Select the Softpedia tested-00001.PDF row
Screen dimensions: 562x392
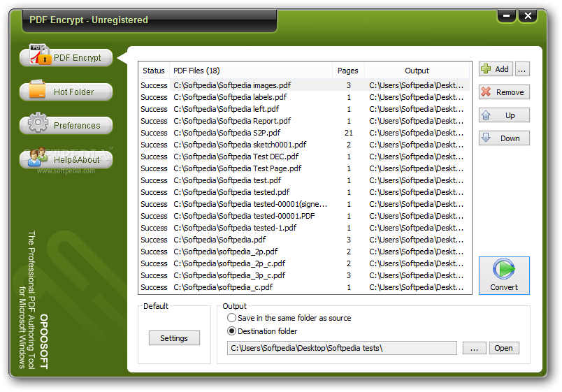[305, 216]
